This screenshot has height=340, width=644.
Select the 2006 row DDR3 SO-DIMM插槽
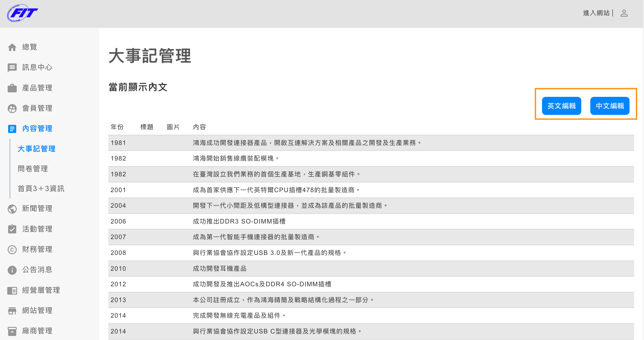click(x=371, y=221)
